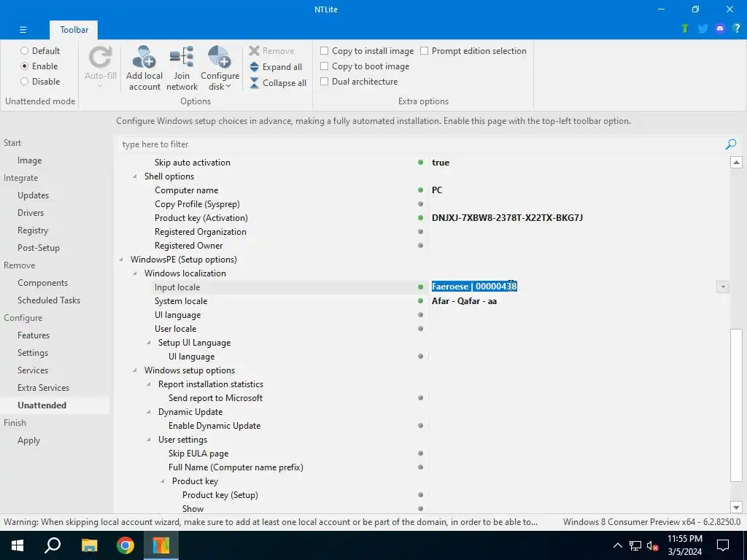Image resolution: width=747 pixels, height=560 pixels.
Task: Open the hamburger menu icon
Action: (23, 29)
